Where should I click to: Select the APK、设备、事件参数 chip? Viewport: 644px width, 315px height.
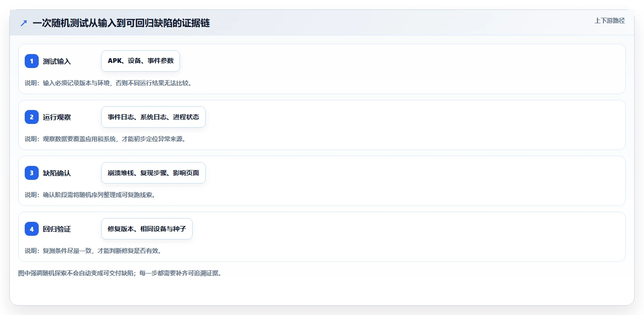140,61
